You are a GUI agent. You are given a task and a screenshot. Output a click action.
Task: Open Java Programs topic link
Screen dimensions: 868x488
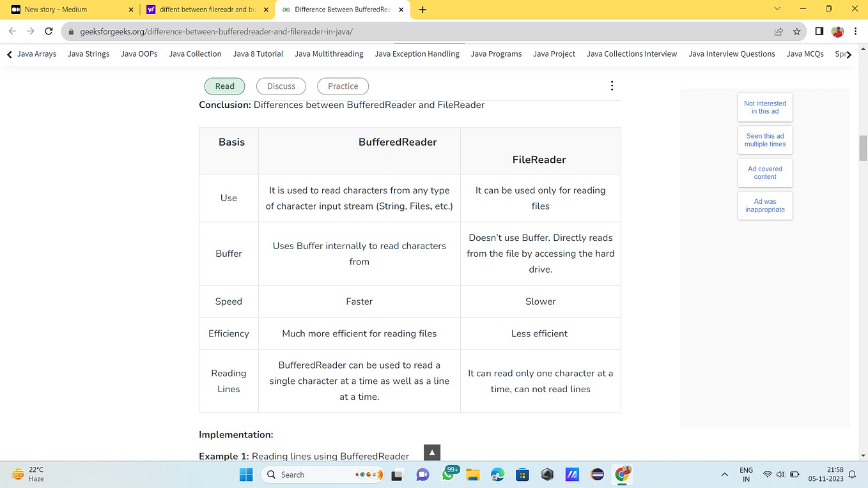tap(496, 54)
